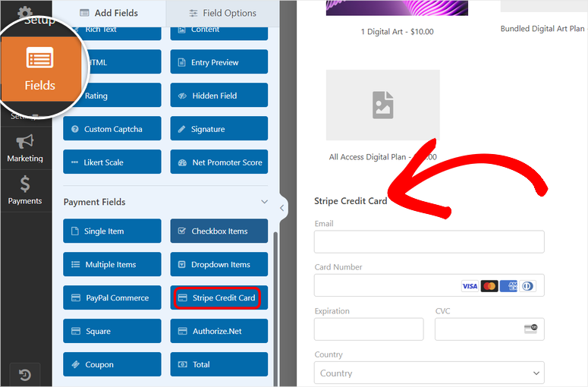This screenshot has width=588, height=387.
Task: Click the '1 Digital Art - $10.00' label
Action: pyautogui.click(x=397, y=32)
